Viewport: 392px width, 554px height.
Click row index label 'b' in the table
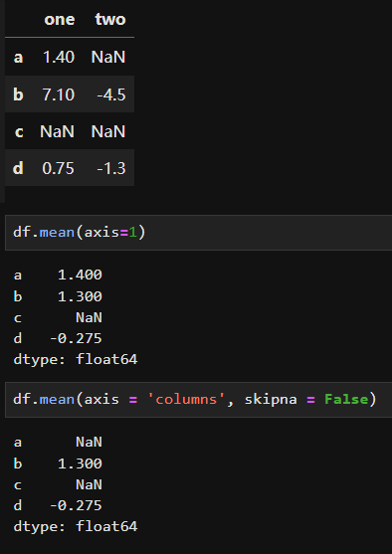[x=18, y=94]
